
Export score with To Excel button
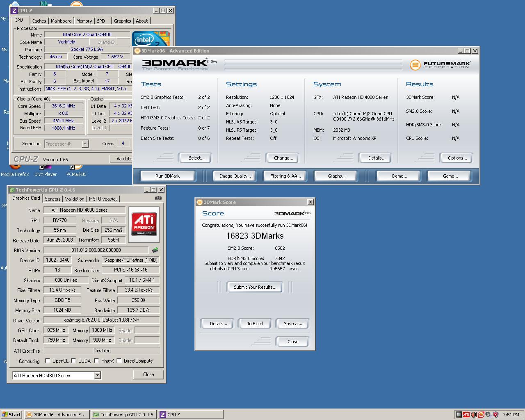(x=255, y=324)
